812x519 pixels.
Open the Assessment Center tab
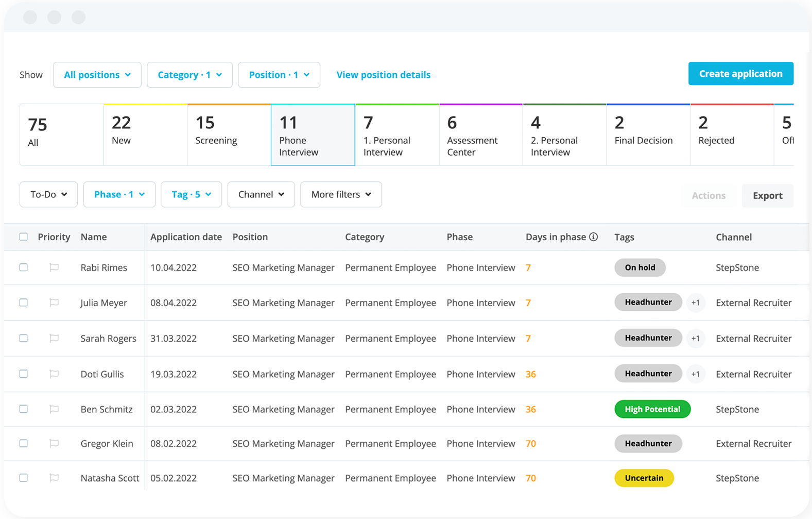[x=481, y=135]
